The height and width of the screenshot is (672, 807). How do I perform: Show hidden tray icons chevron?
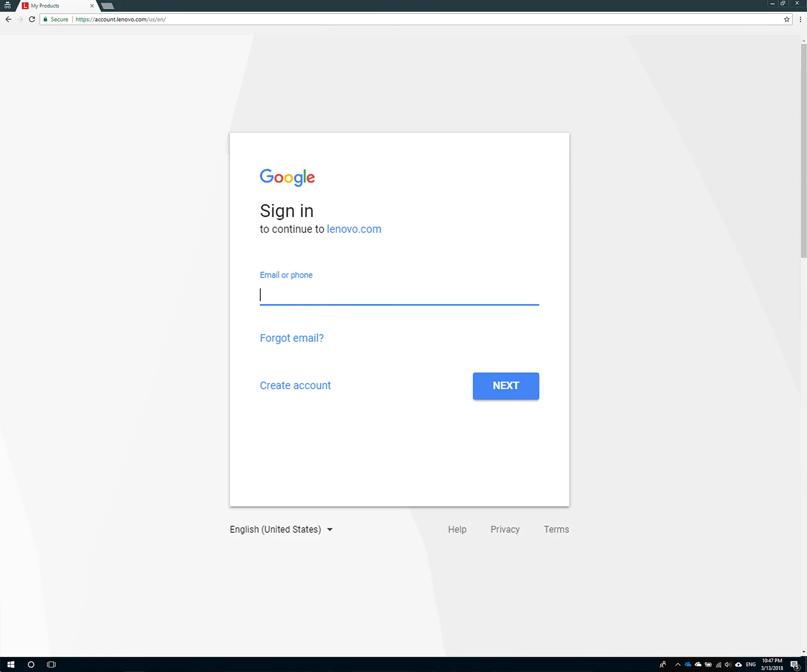[678, 664]
